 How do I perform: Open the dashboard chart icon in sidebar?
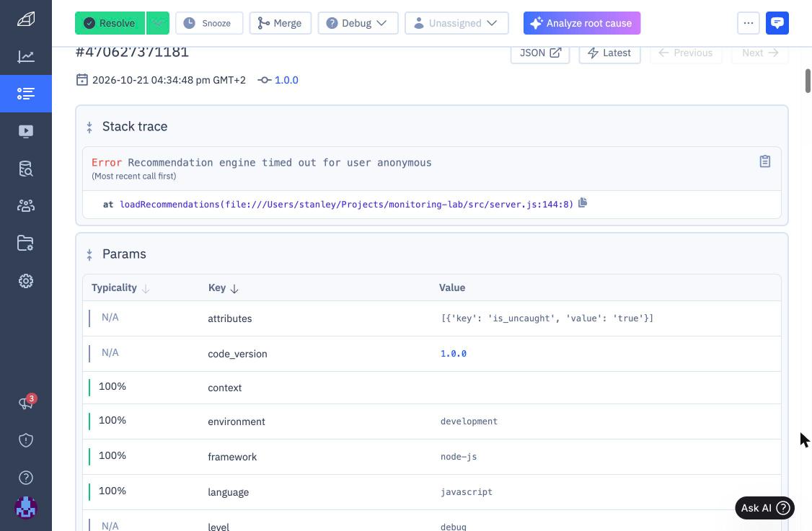coord(26,56)
